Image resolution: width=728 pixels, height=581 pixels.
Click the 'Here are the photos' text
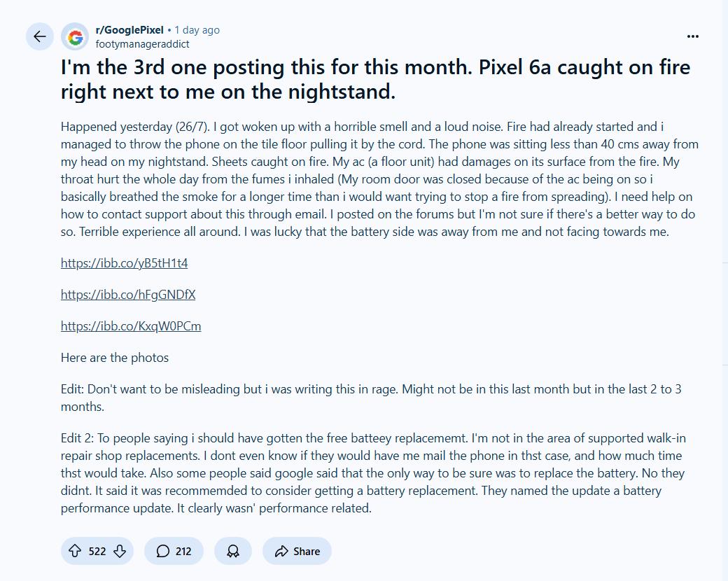pyautogui.click(x=115, y=358)
